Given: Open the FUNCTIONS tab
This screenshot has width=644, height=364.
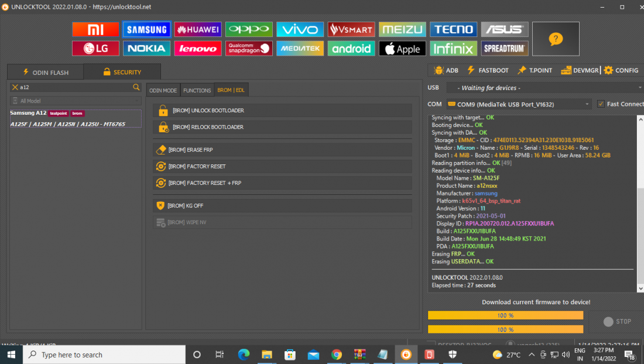Looking at the screenshot, I should click(x=197, y=90).
